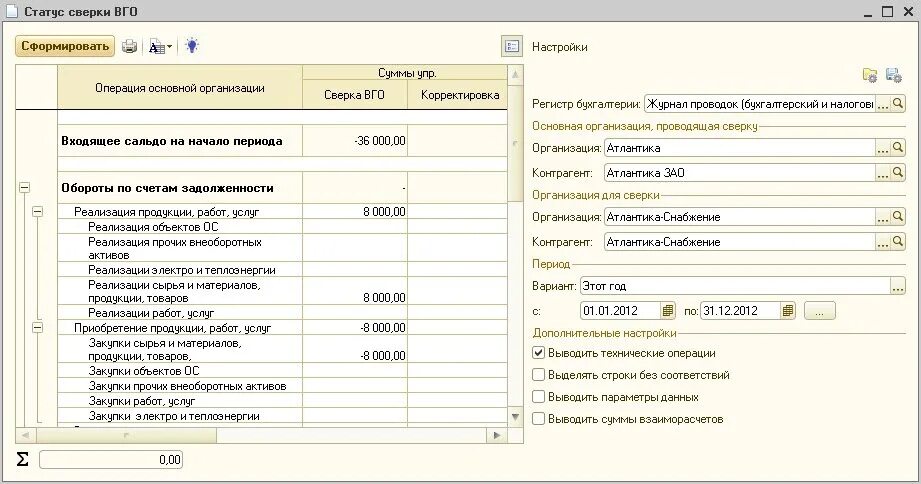Choose Атлантика ЗАО contractor via ellipsis
This screenshot has height=484, width=921.
[883, 173]
